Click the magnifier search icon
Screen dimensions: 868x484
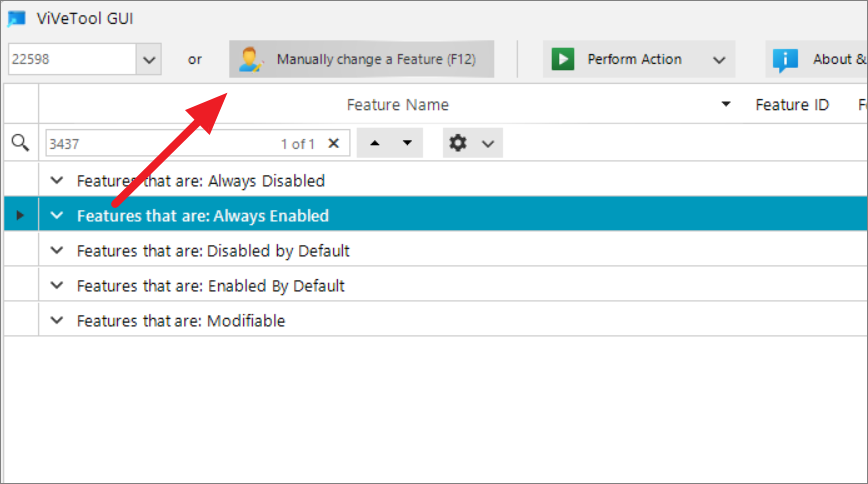[20, 143]
